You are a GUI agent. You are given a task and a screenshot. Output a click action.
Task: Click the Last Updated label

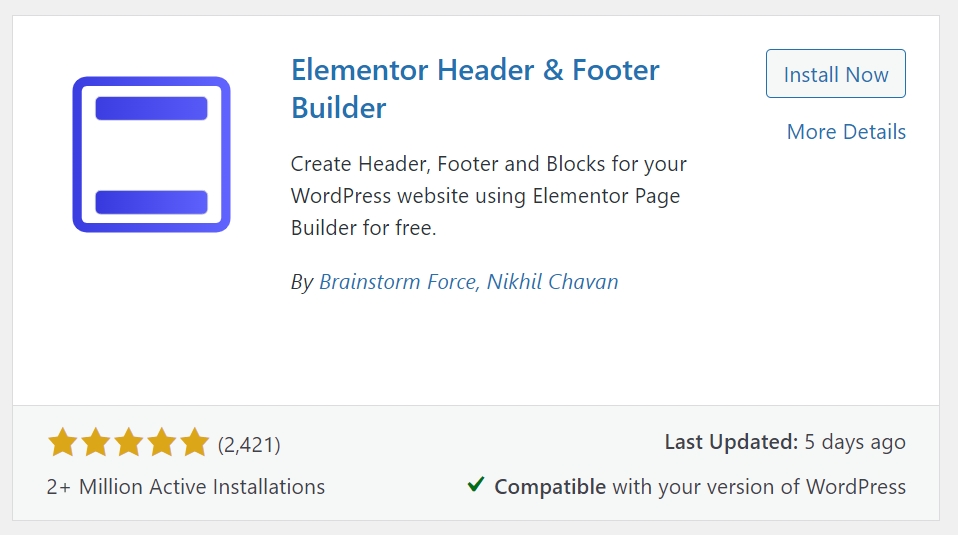tap(731, 442)
